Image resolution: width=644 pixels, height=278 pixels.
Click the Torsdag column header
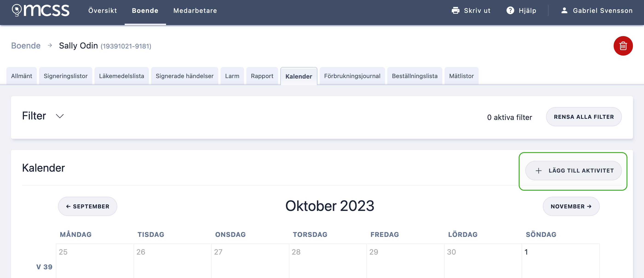(x=310, y=234)
